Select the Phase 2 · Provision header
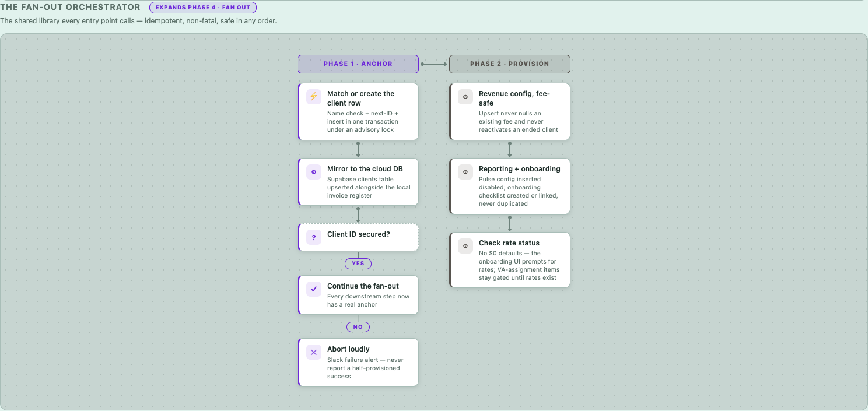 pos(510,64)
